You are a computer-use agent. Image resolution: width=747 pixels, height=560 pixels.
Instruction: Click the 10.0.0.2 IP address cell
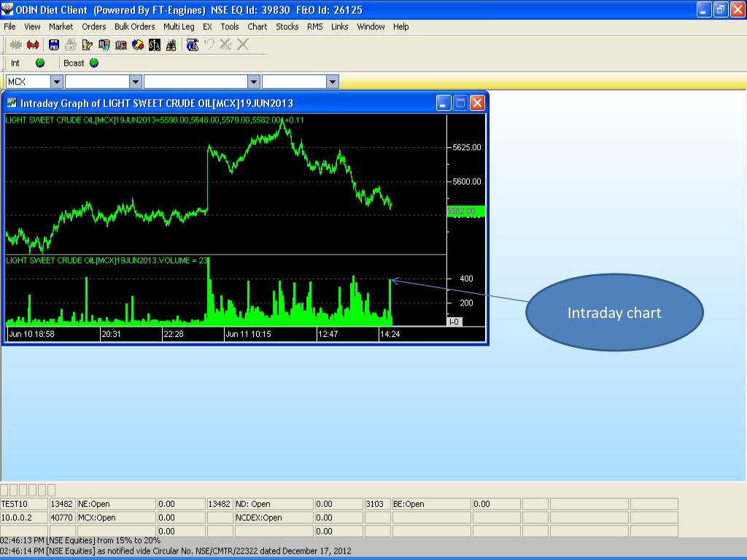click(24, 518)
